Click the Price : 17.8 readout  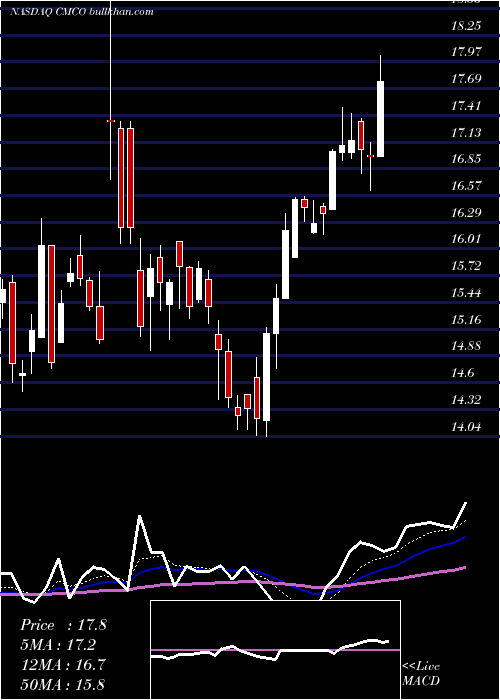pyautogui.click(x=63, y=625)
